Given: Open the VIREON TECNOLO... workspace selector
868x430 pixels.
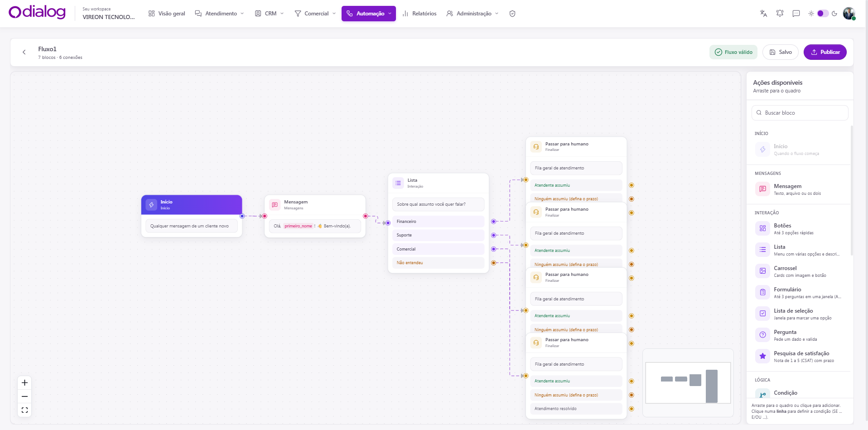Looking at the screenshot, I should tap(109, 14).
